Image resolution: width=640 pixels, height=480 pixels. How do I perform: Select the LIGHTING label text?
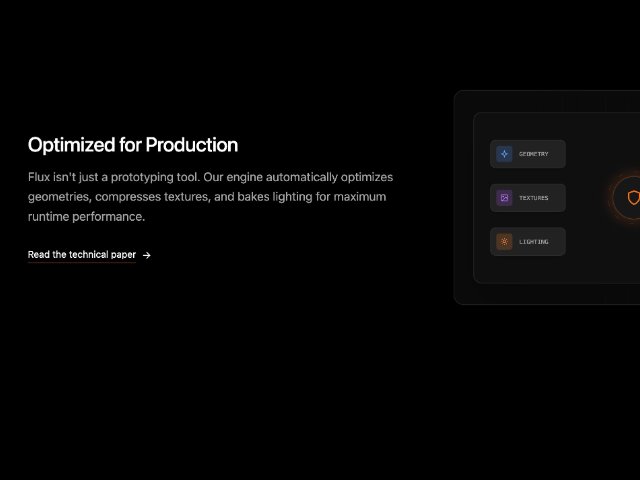point(533,242)
